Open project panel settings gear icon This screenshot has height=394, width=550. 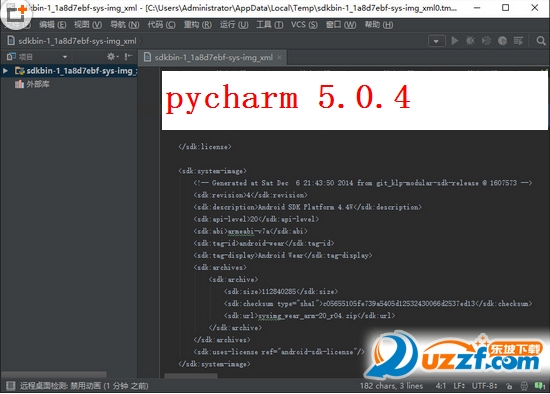tap(112, 56)
